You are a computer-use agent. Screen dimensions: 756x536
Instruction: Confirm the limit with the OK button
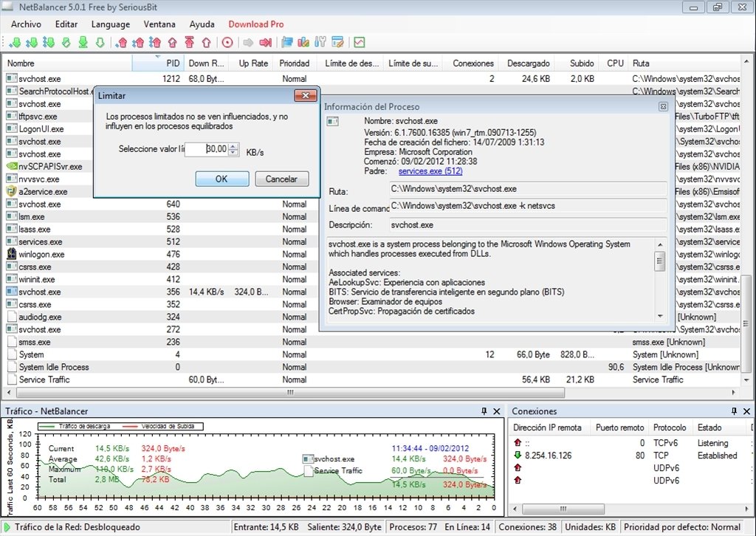point(221,179)
